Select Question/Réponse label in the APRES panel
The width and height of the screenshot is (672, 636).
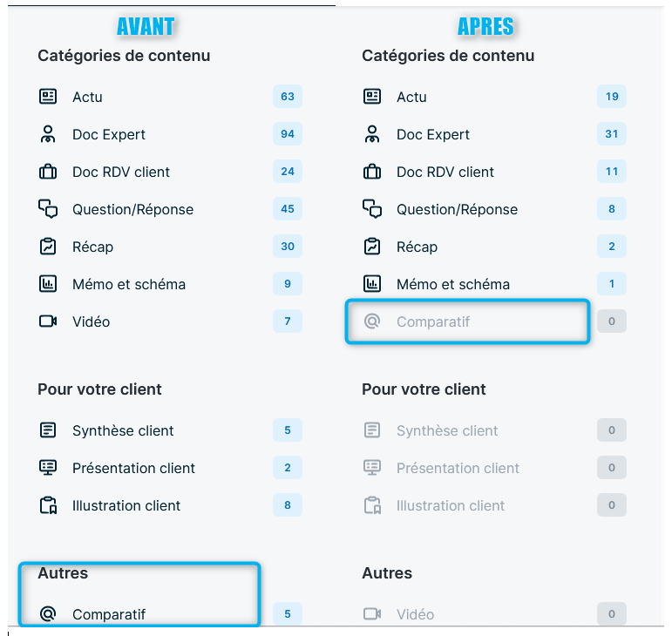[457, 209]
